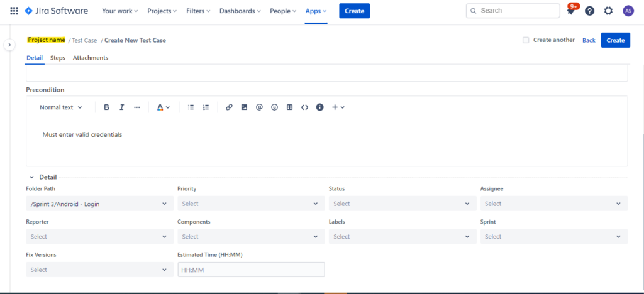Insert an @ mention
644x294 pixels.
click(259, 107)
